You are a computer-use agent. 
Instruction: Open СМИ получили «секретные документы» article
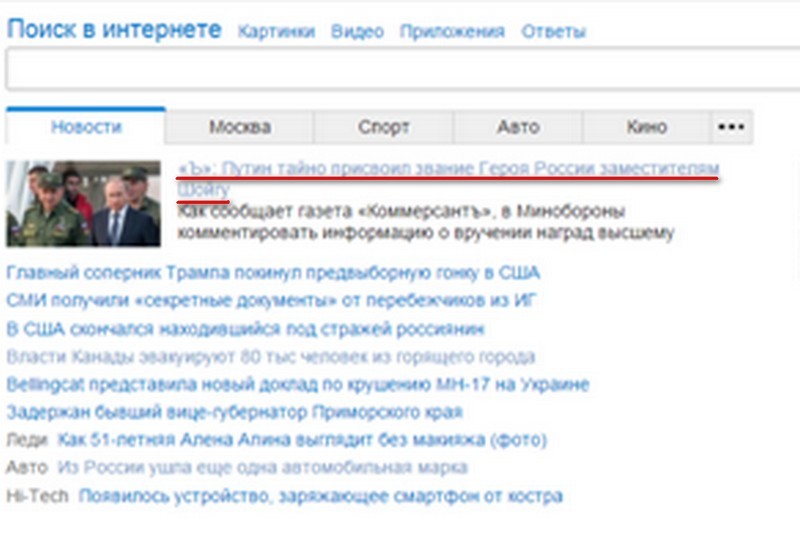tap(265, 301)
